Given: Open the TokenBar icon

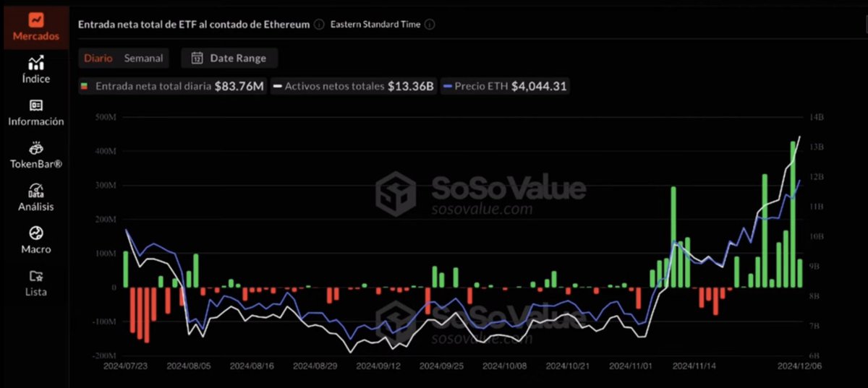Looking at the screenshot, I should [x=36, y=148].
